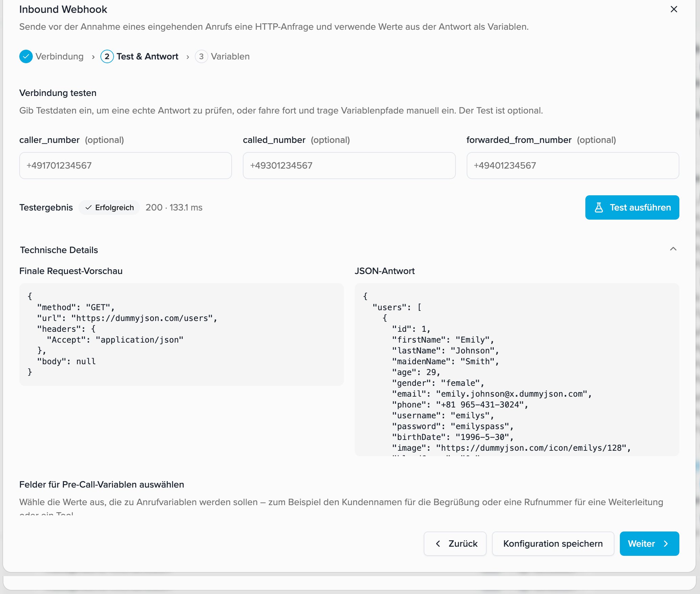Open the Test & Antwort step
This screenshot has height=594, width=700.
coord(147,56)
